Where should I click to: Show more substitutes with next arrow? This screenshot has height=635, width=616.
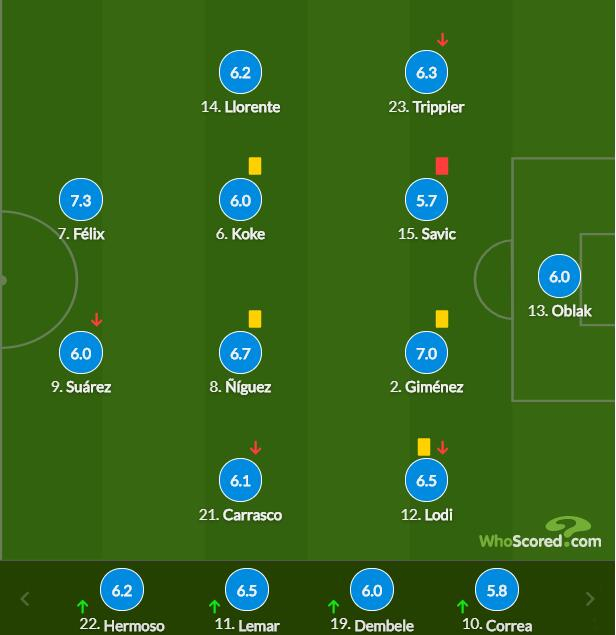590,599
